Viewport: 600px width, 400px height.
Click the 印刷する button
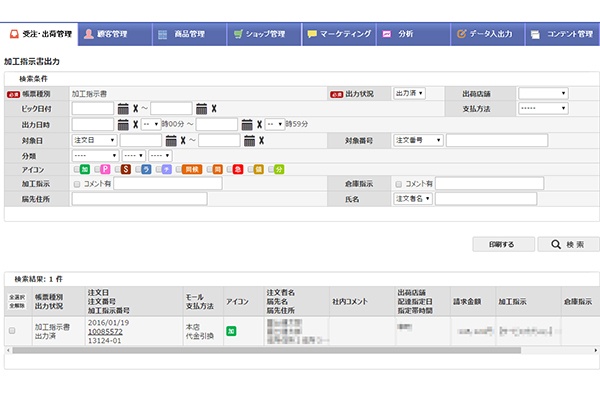pos(501,244)
